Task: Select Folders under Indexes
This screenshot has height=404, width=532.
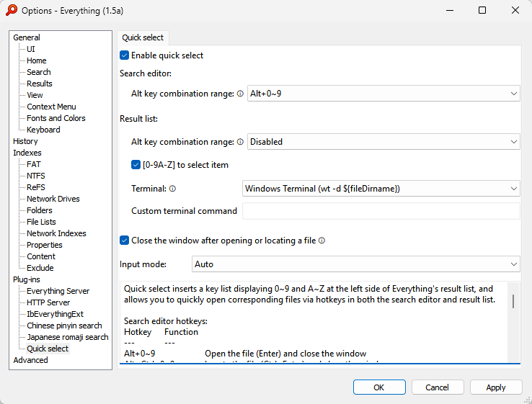Action: (x=40, y=210)
